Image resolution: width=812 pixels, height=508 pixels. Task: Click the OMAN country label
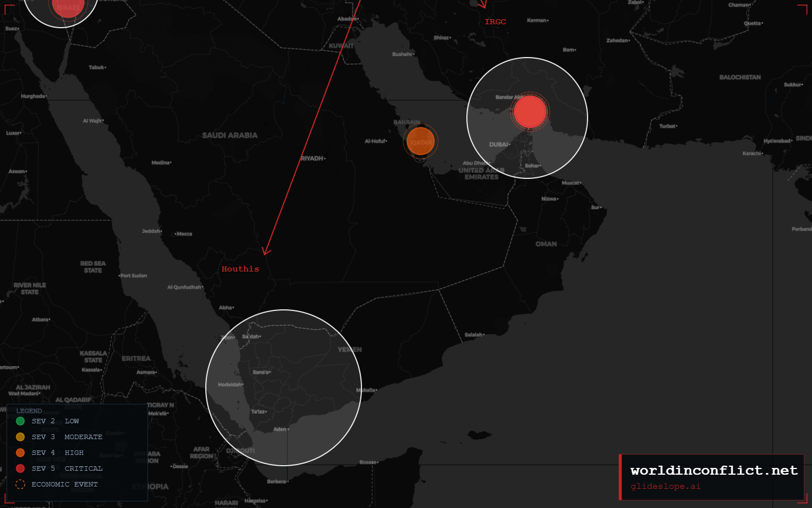pyautogui.click(x=546, y=244)
